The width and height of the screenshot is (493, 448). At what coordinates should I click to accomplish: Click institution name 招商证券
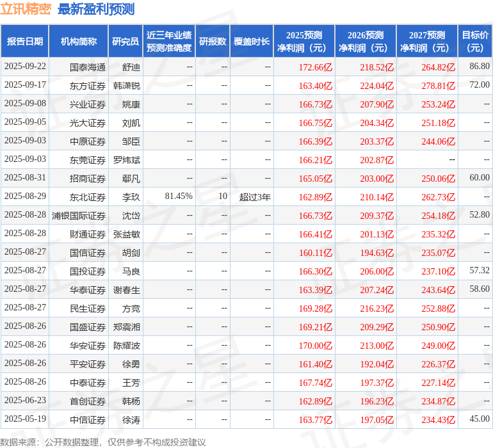[x=88, y=179]
